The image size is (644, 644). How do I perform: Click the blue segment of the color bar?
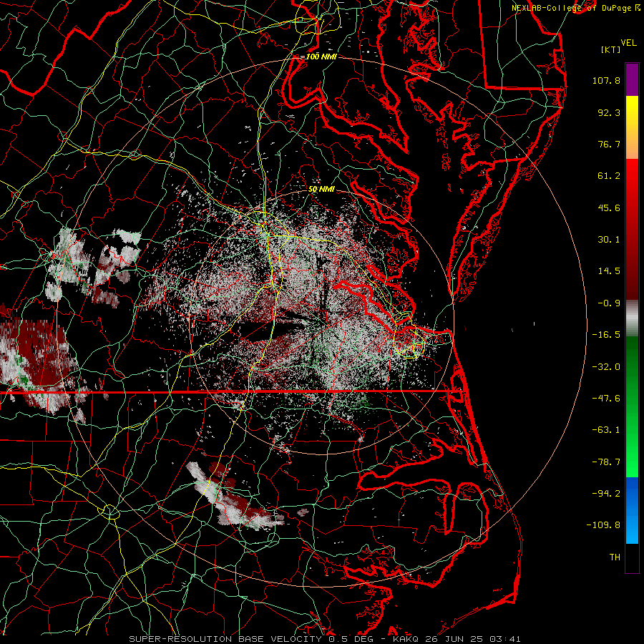tap(632, 510)
